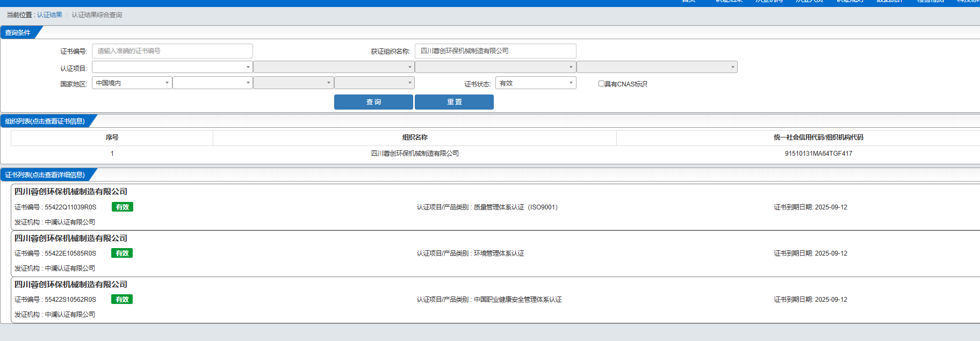Click the 序号 column header

click(x=112, y=137)
